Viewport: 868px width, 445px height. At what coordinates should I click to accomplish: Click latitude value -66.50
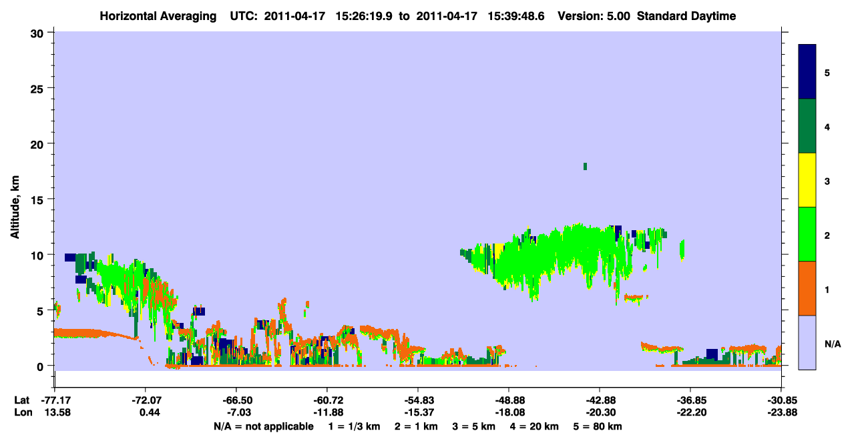pos(236,400)
